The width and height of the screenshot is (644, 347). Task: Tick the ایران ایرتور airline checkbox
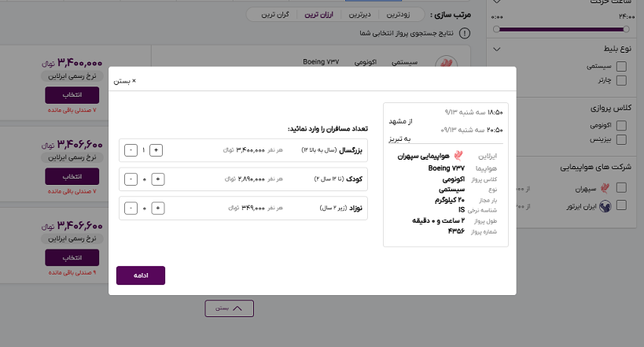coord(621,205)
